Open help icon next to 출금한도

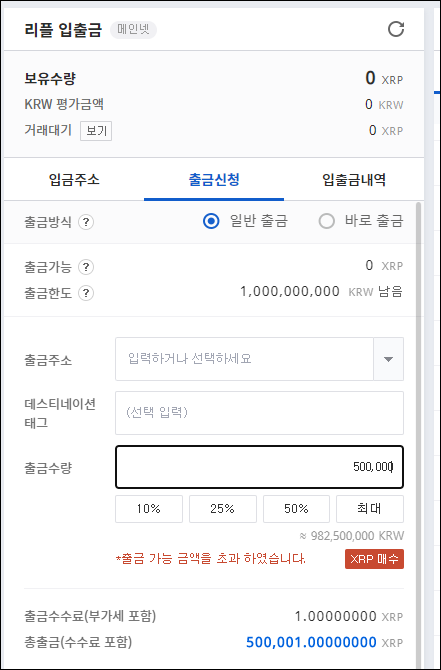pos(86,293)
